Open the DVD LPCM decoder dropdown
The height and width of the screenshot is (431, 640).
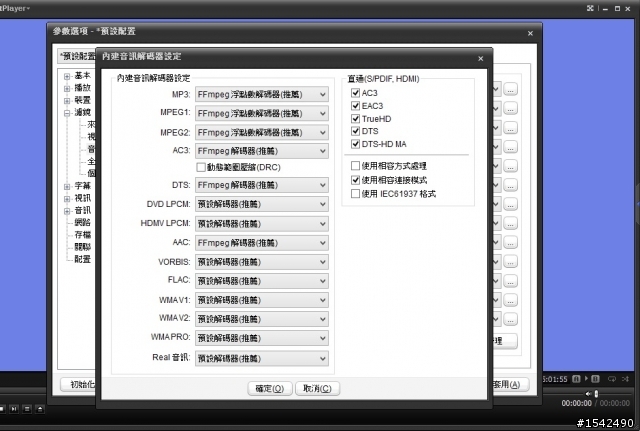tap(262, 204)
